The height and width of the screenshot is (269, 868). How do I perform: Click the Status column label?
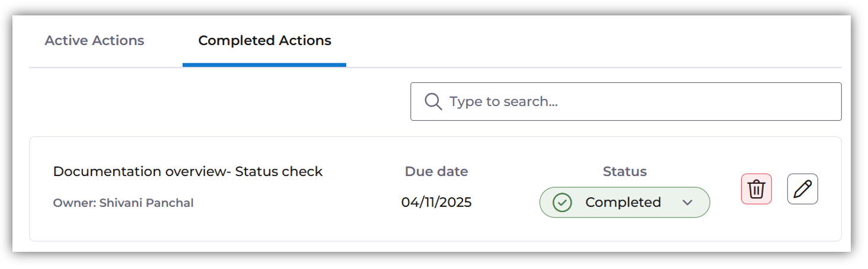pyautogui.click(x=624, y=172)
